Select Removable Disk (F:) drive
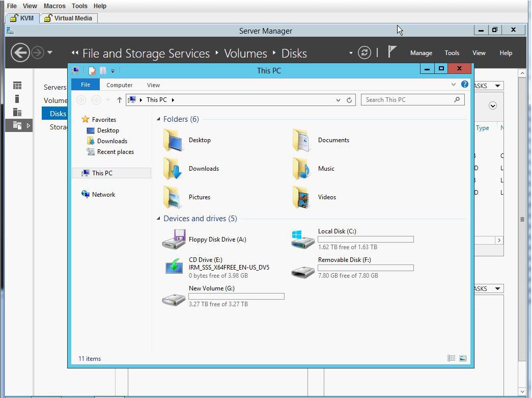 352,268
